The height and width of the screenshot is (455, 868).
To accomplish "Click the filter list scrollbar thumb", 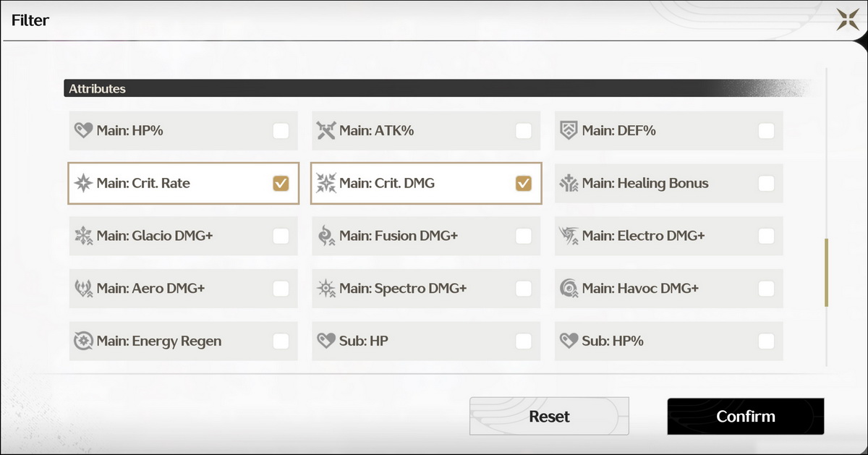I will [827, 273].
